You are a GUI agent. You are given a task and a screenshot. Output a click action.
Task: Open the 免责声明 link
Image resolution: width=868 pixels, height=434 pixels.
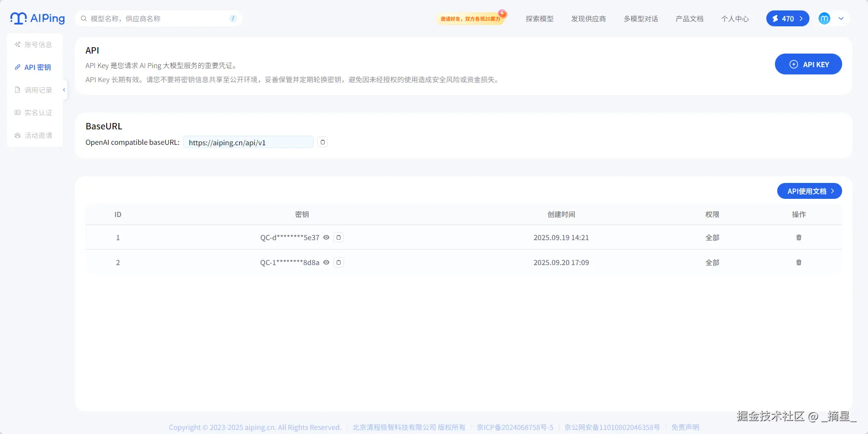point(685,427)
